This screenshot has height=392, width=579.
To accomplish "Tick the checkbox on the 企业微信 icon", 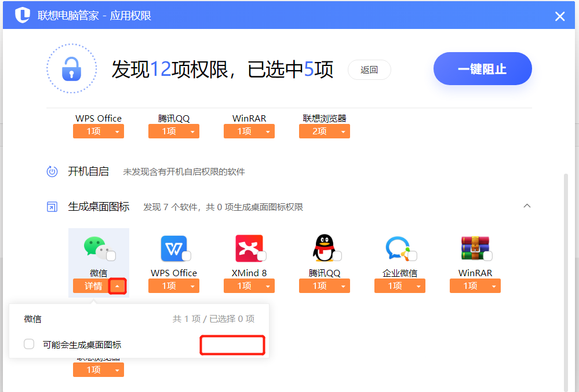I will [413, 255].
